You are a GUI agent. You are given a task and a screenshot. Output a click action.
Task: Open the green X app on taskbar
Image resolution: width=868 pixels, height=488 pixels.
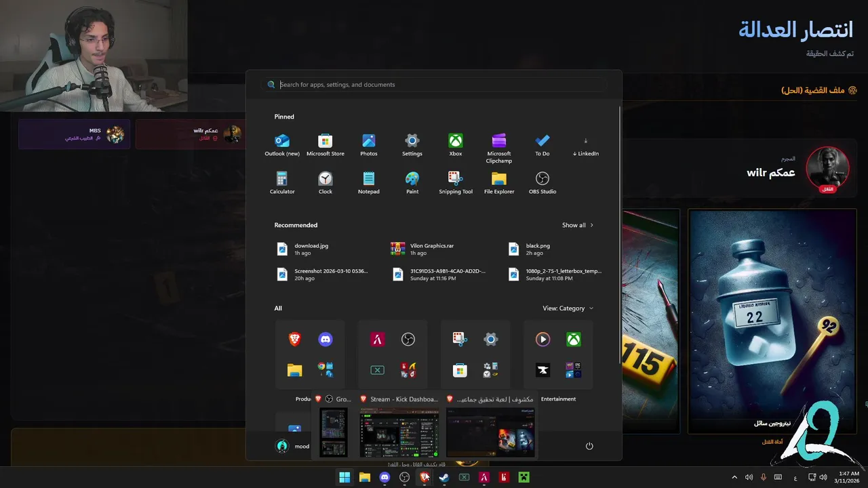[x=464, y=477]
